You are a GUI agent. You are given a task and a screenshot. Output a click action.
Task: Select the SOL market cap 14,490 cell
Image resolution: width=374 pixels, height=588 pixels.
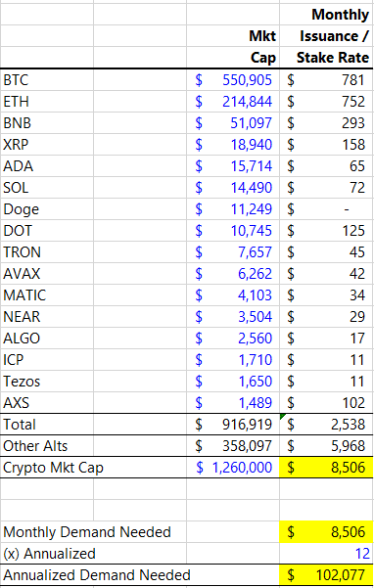(x=233, y=188)
